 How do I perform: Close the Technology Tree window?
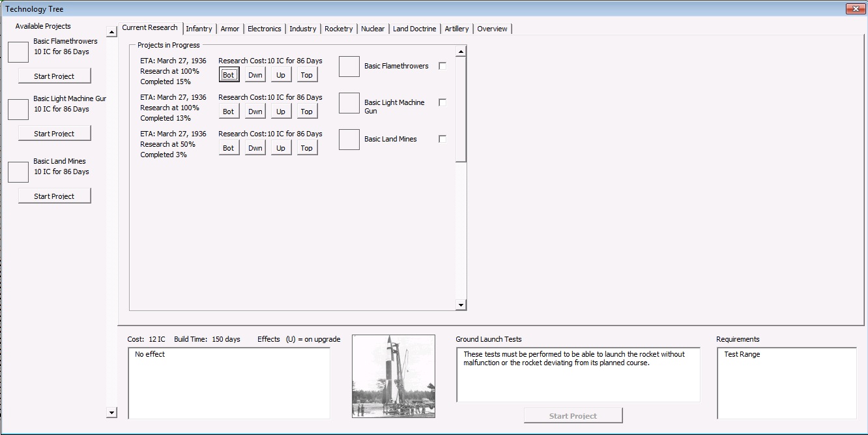coord(854,8)
